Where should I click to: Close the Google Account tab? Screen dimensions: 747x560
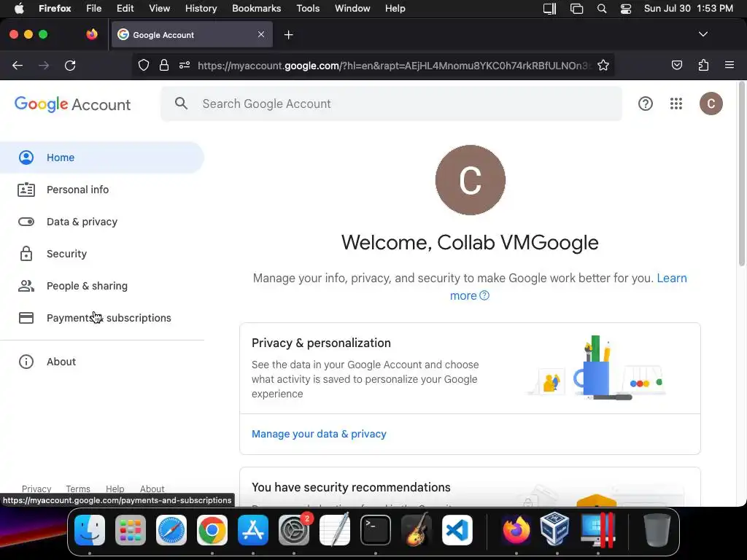click(261, 34)
